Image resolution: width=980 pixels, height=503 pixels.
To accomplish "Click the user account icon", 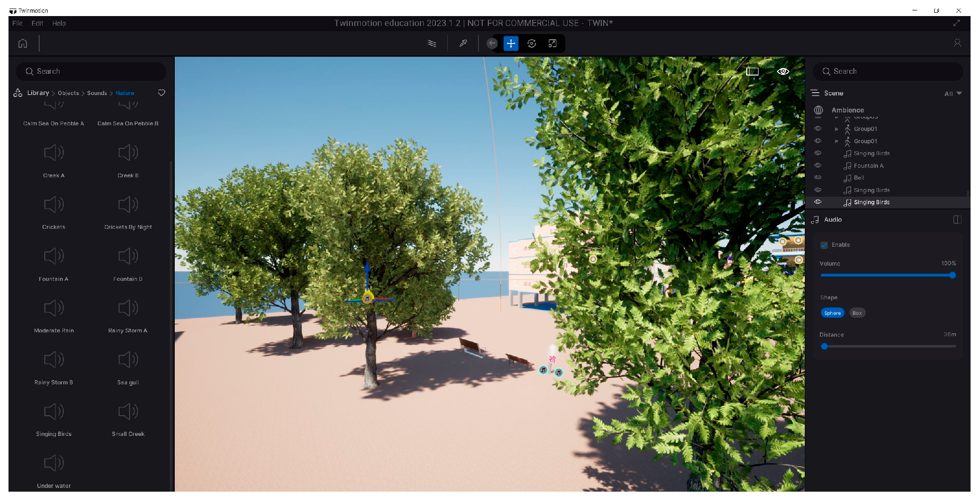I will tap(957, 43).
